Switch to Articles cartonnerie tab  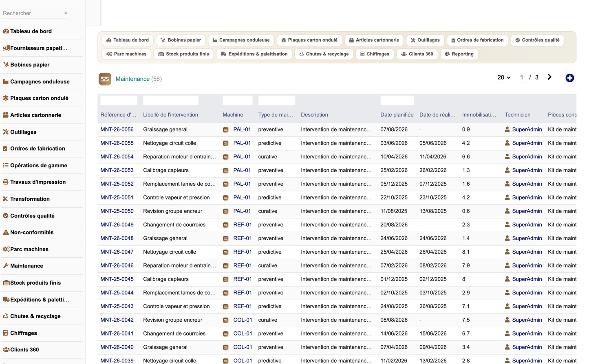(374, 40)
